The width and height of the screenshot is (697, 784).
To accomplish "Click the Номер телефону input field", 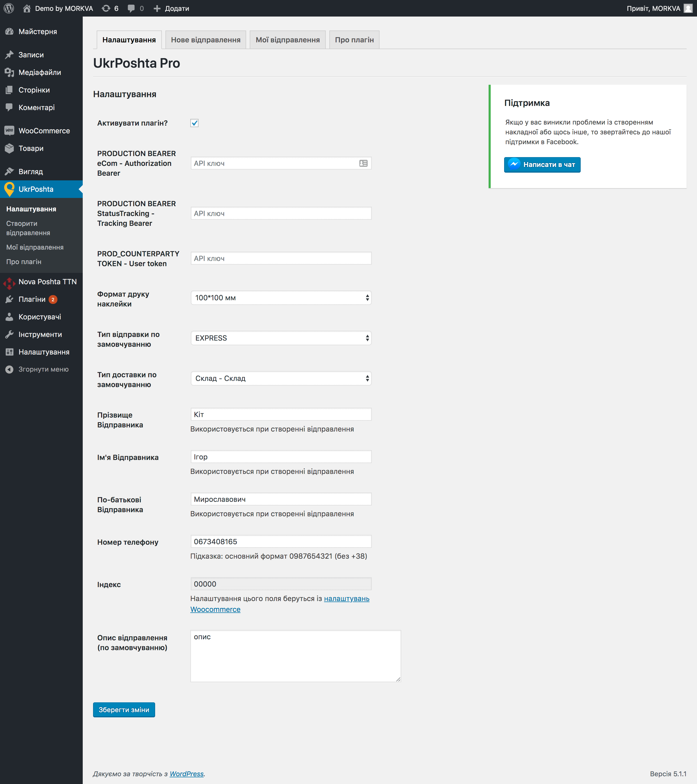I will tap(281, 542).
